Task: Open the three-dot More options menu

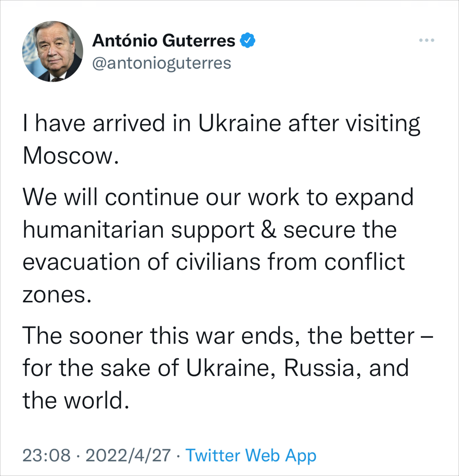Action: [x=426, y=40]
